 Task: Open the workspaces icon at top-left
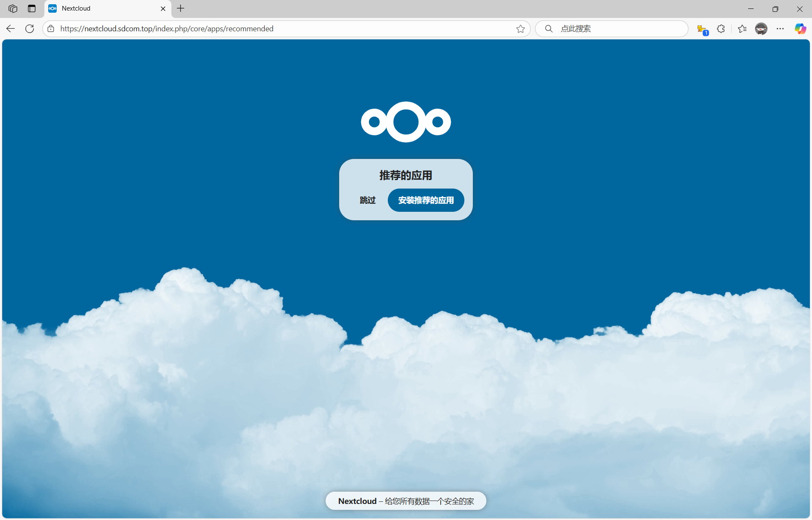coord(13,8)
